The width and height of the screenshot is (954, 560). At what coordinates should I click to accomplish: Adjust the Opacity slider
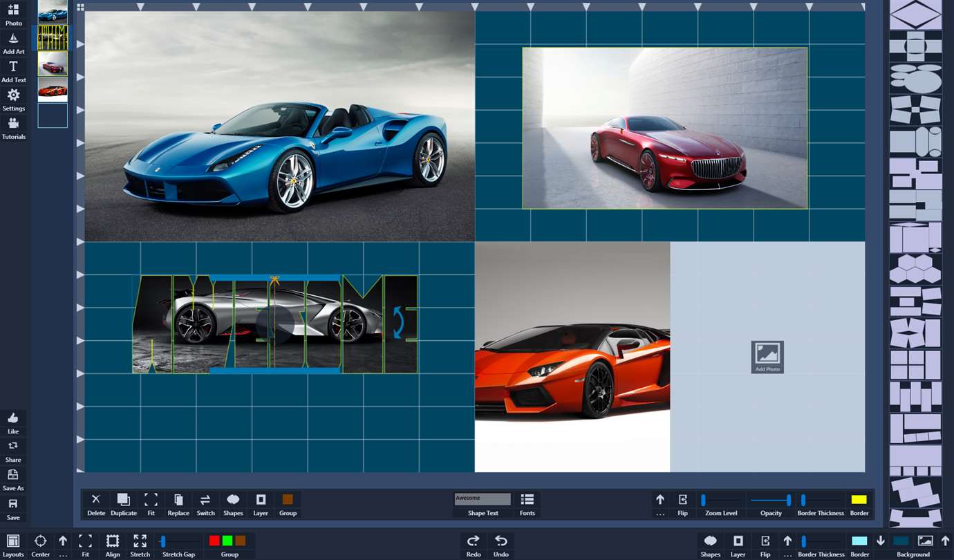click(771, 500)
